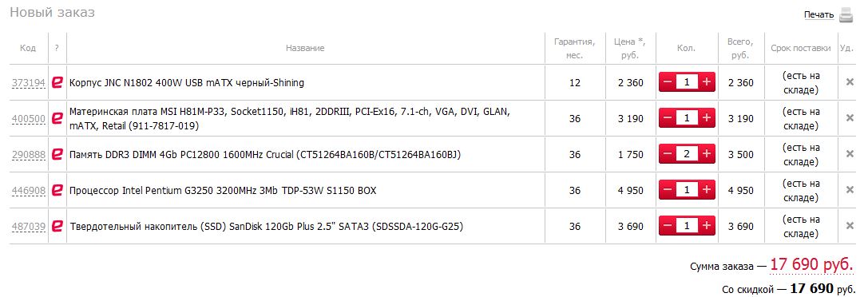Click the question mark column header
Viewport: 868px width, 297px height.
(57, 48)
